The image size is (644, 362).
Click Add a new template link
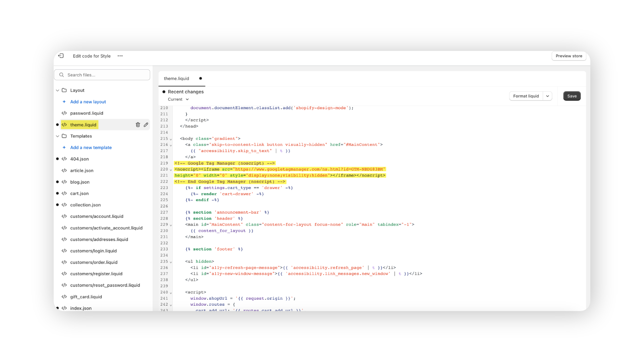(91, 147)
